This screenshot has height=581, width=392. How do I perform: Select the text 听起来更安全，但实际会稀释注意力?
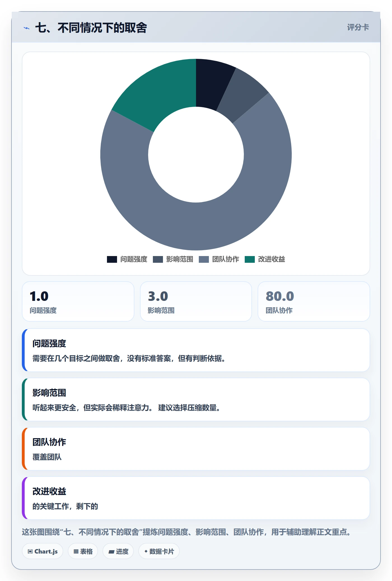91,408
